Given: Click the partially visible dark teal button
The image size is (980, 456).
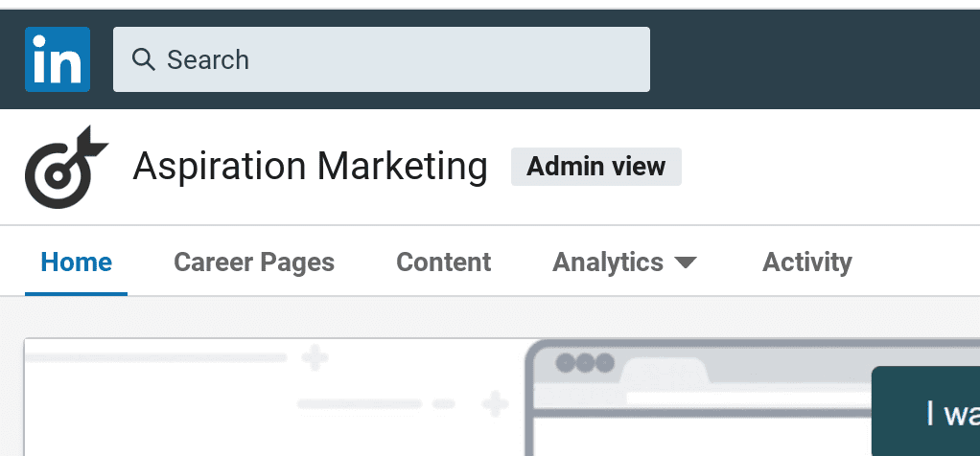Looking at the screenshot, I should click(925, 411).
